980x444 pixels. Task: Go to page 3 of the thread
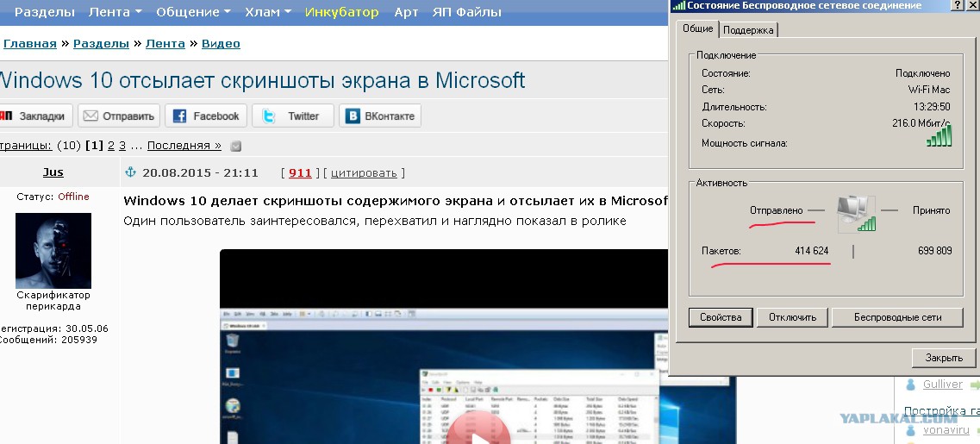pyautogui.click(x=122, y=145)
